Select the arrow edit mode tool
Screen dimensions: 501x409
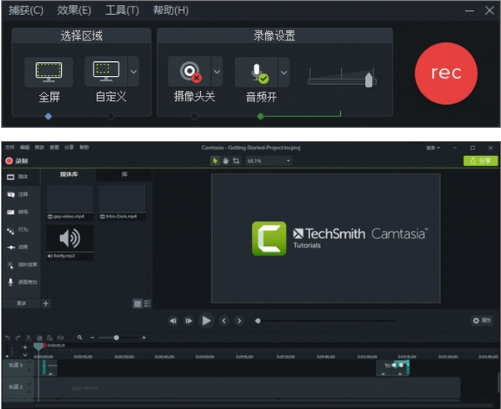215,161
